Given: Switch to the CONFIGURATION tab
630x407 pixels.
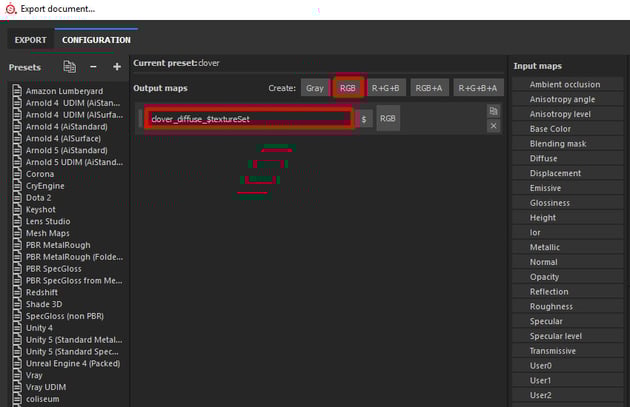Looking at the screenshot, I should coord(96,40).
